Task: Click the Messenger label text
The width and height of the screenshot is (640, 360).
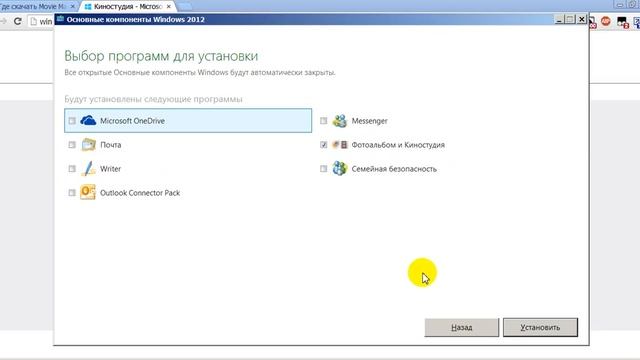Action: click(x=369, y=121)
